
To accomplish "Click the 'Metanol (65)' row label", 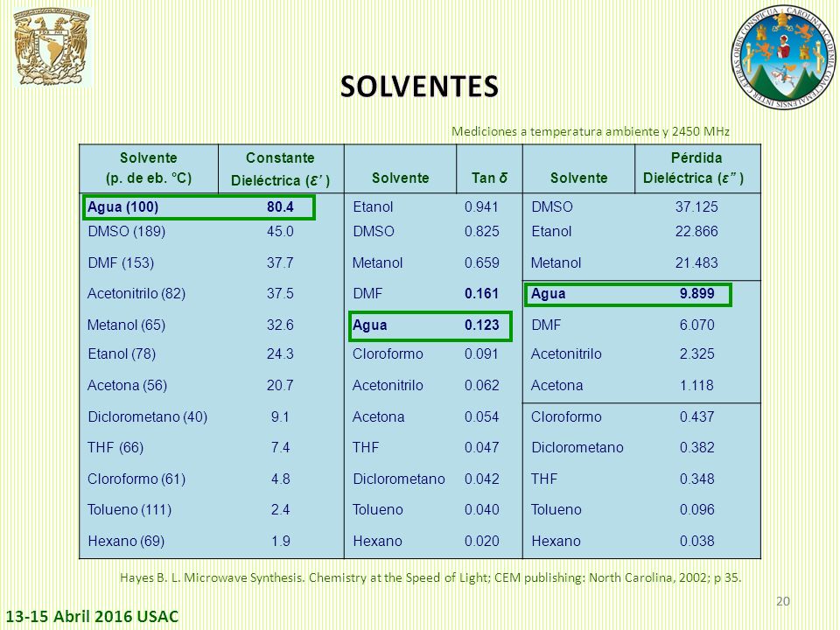I will pyautogui.click(x=126, y=325).
